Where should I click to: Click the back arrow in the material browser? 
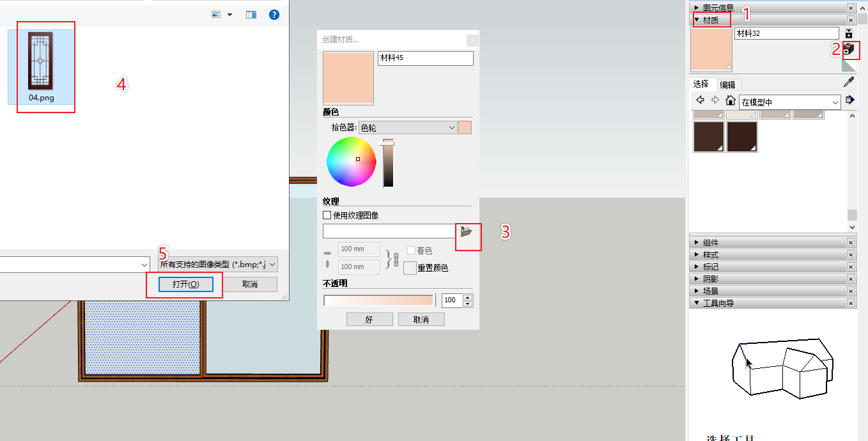[x=699, y=100]
